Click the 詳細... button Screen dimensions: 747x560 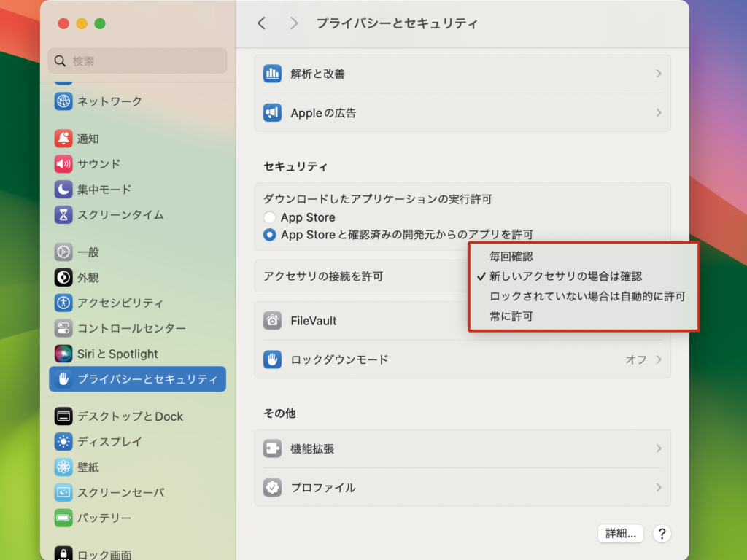coord(620,534)
